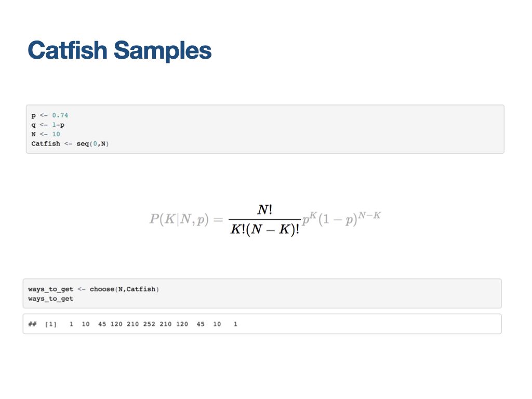Click the second ways_to_get print line
The image size is (532, 399).
click(x=50, y=299)
